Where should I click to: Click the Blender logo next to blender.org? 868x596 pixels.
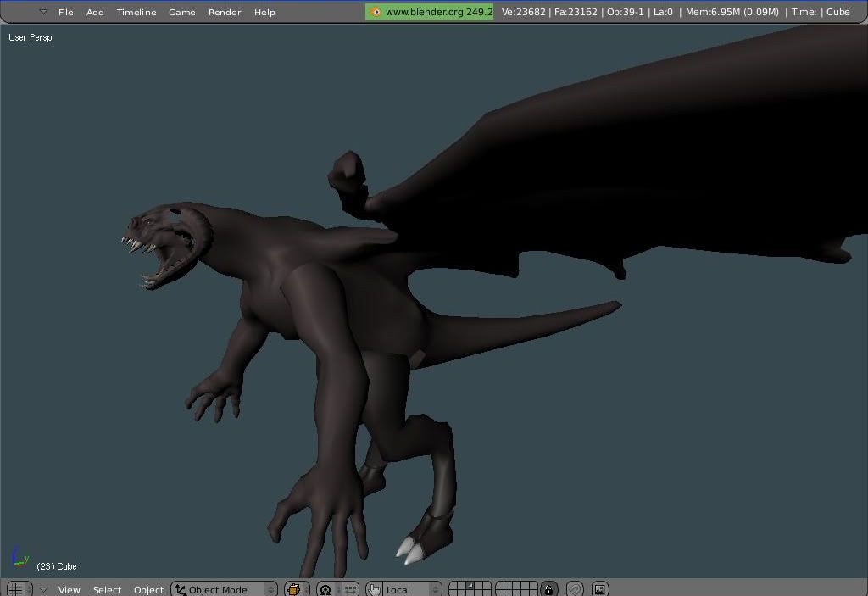pos(376,12)
